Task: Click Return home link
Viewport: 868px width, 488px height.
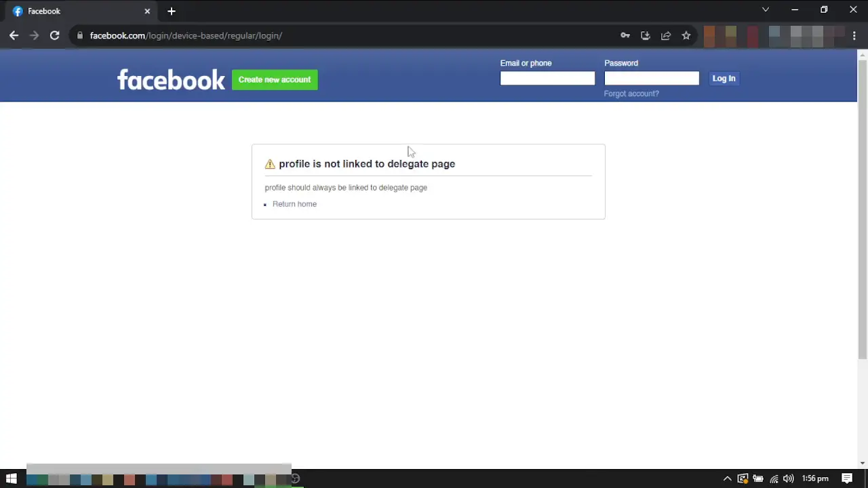Action: click(x=294, y=204)
